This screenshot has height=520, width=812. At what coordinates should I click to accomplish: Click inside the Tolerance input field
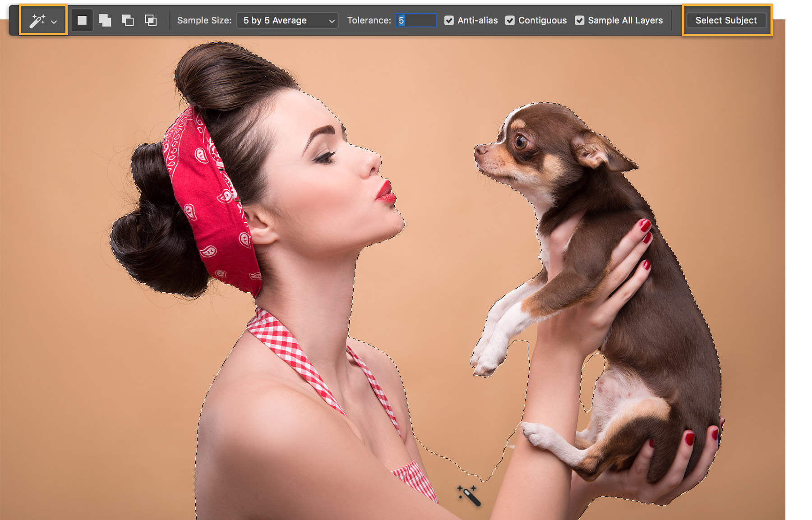(x=416, y=20)
